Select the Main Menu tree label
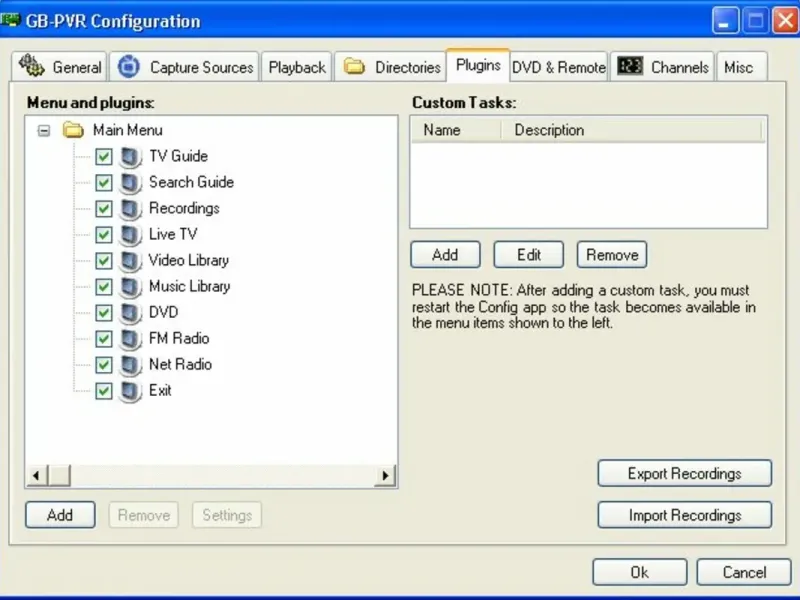The width and height of the screenshot is (800, 600). point(128,130)
